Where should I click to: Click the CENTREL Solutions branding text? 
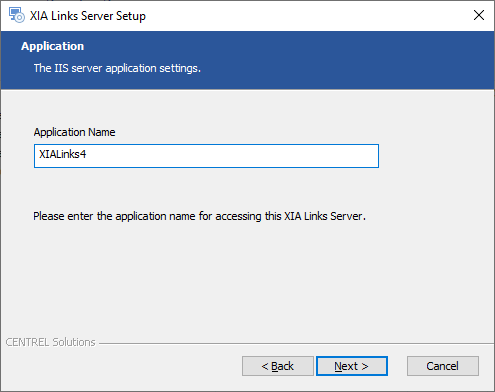(50, 342)
